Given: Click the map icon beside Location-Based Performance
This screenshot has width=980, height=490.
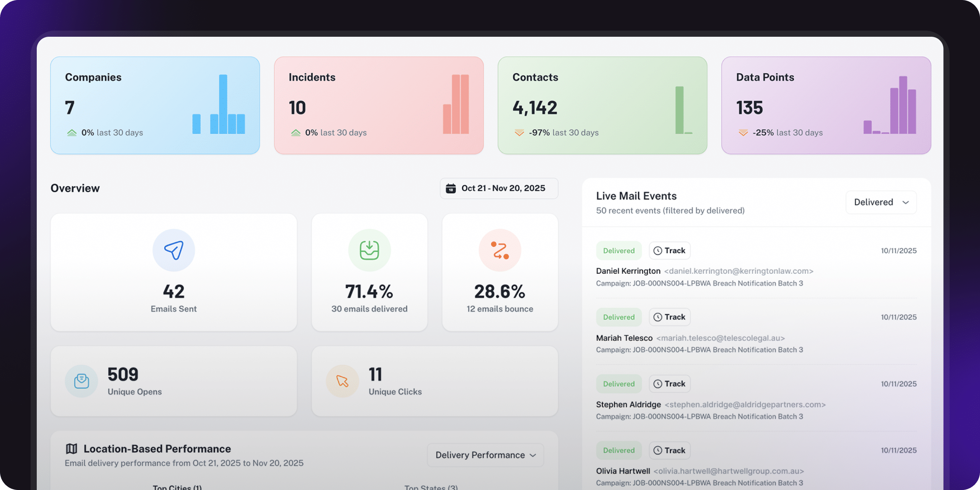Looking at the screenshot, I should 72,449.
